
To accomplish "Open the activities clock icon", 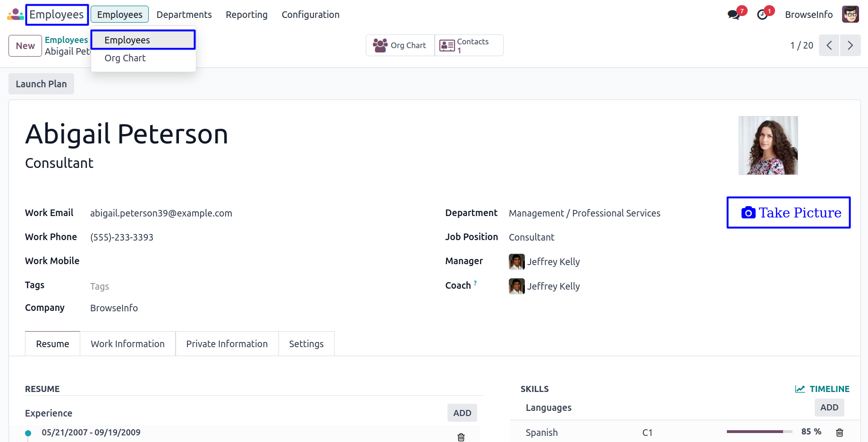I will point(762,15).
